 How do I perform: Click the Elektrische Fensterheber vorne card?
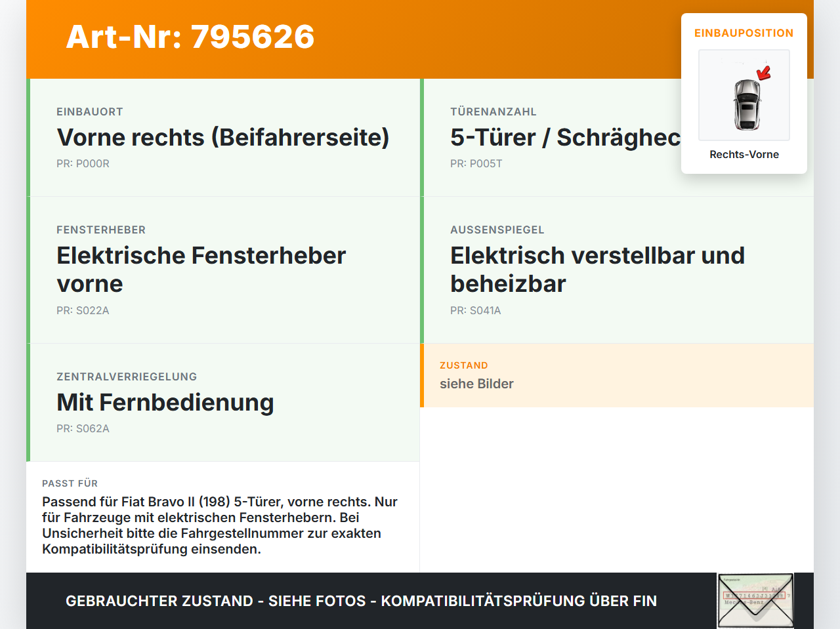coord(223,270)
